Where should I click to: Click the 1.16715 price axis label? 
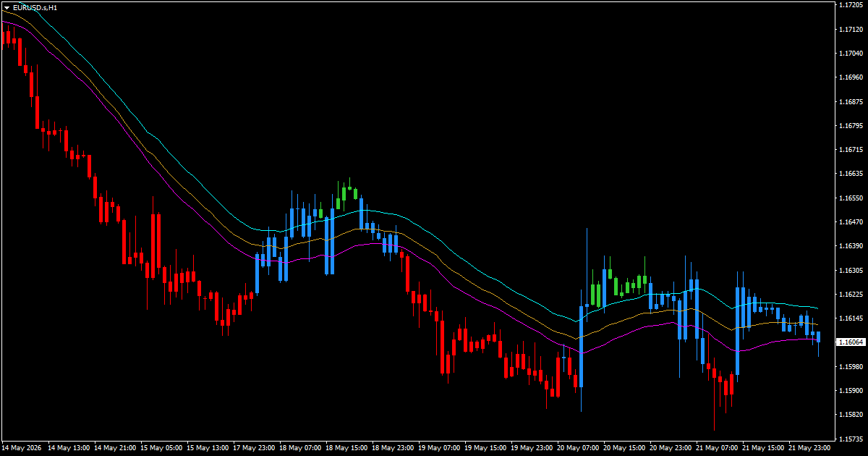point(850,150)
